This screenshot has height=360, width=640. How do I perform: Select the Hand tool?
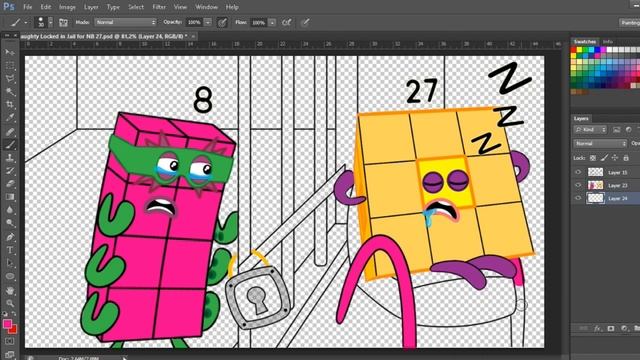tap(10, 290)
